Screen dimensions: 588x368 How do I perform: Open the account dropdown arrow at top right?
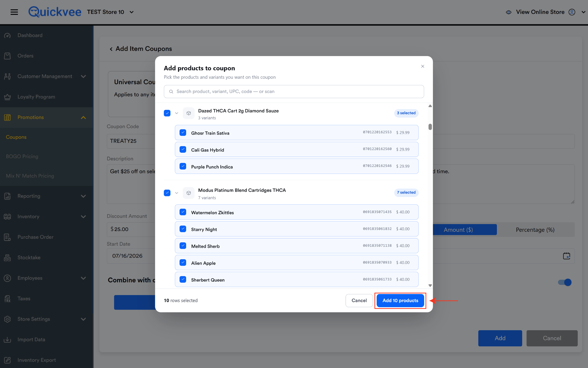pos(583,12)
